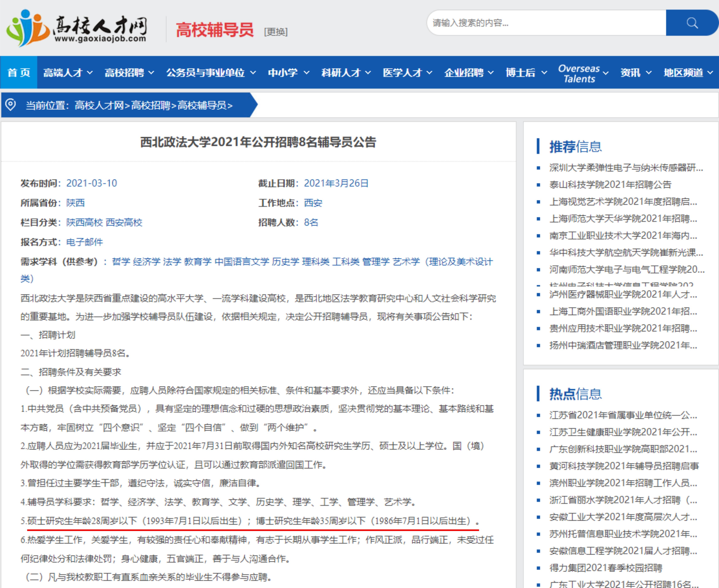Click the location pin icon in breadcrumb
The image size is (719, 588).
coord(10,105)
